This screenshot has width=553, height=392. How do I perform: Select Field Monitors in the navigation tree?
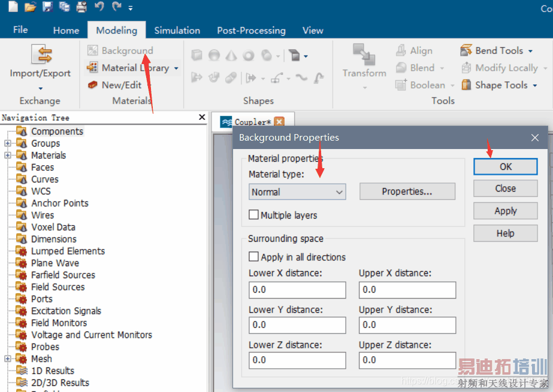pos(59,323)
